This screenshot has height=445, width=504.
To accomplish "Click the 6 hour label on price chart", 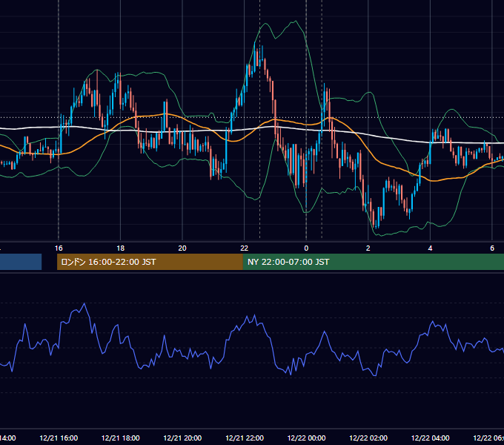I will 492,248.
